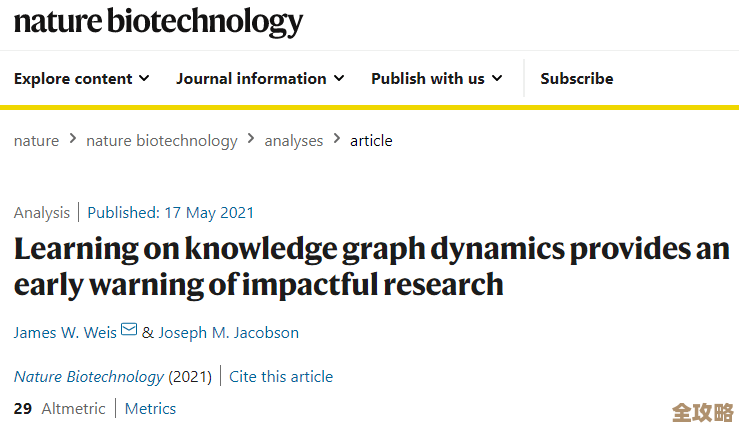Click the Analysis article type label

click(42, 212)
